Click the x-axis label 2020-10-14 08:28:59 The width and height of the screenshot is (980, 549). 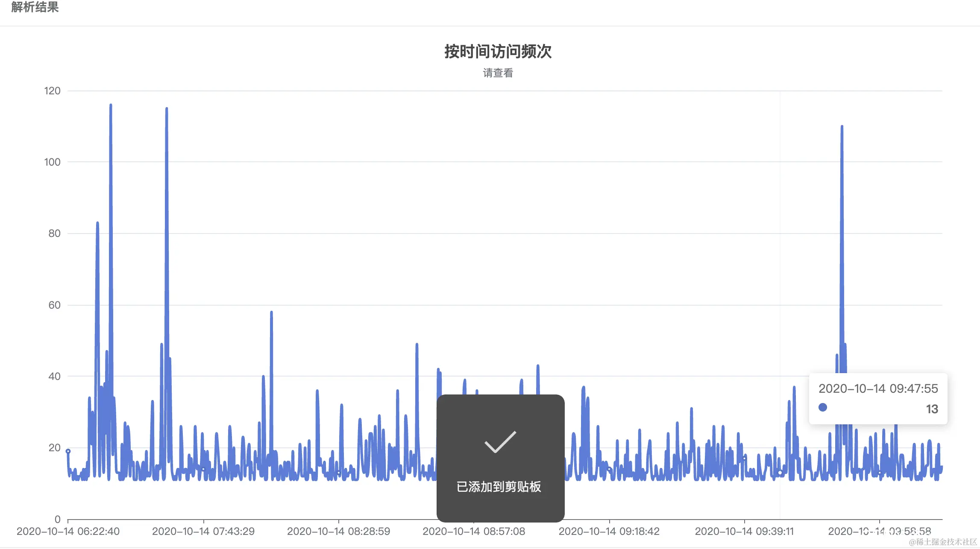pyautogui.click(x=338, y=531)
